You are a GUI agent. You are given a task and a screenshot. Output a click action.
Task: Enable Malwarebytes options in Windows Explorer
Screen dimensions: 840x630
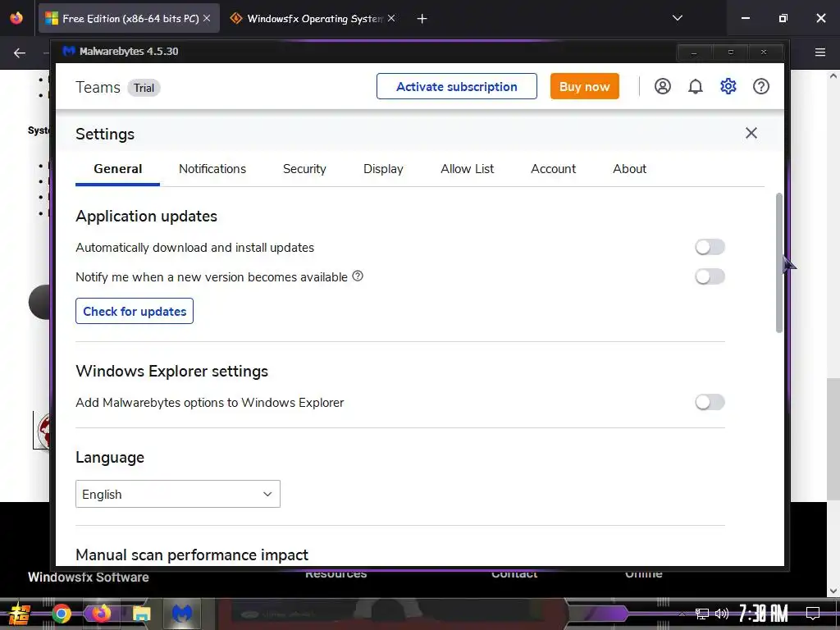710,402
